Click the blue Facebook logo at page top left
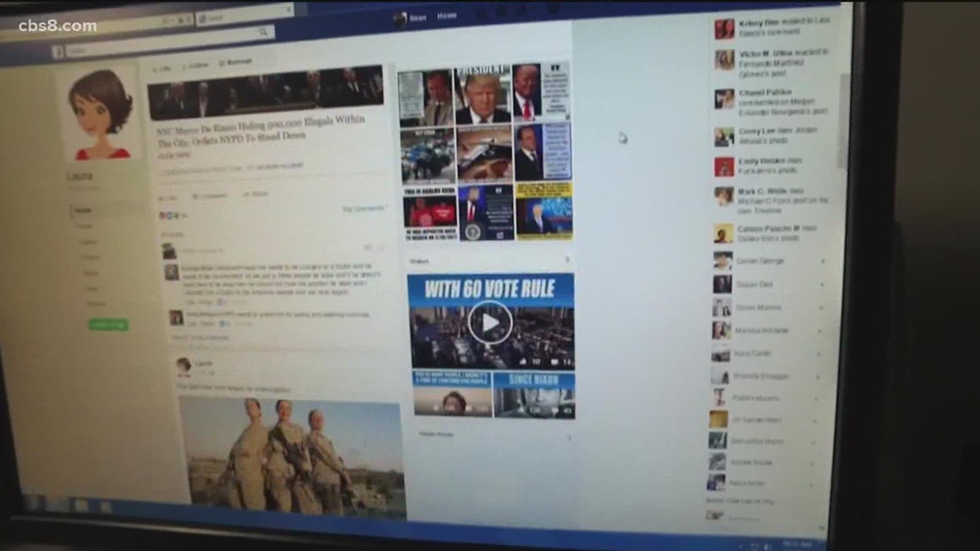 point(58,50)
